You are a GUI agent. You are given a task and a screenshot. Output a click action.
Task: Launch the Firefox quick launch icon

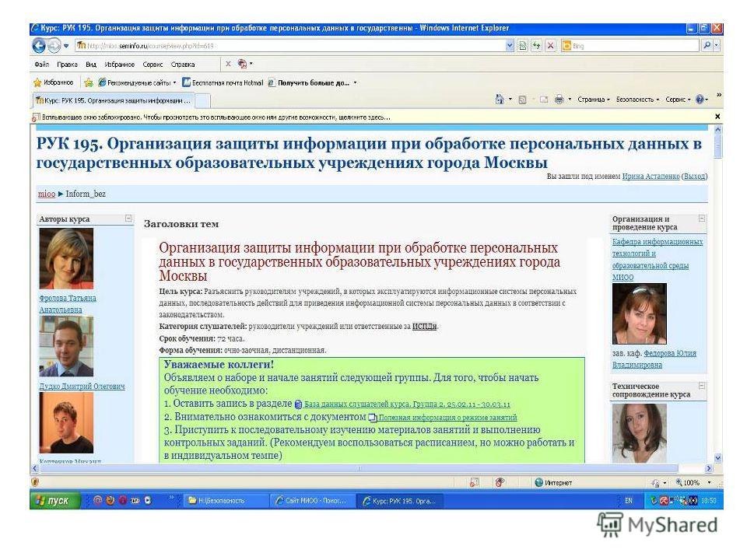(x=110, y=500)
